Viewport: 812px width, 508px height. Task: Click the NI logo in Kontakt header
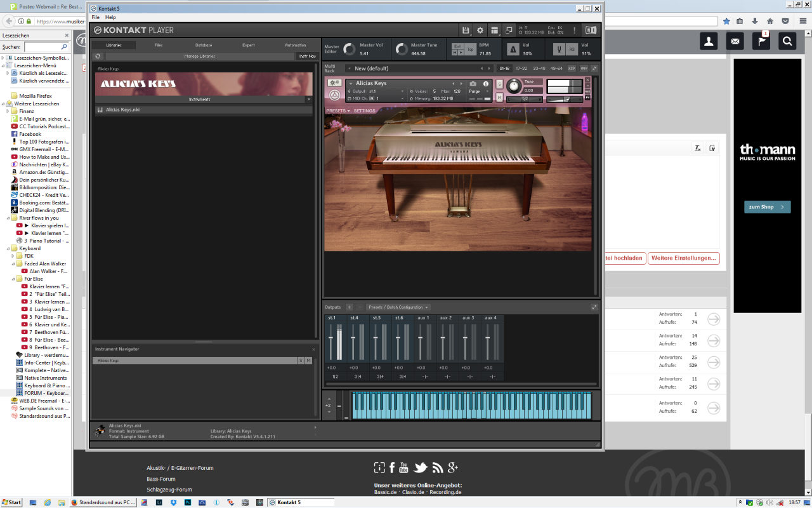pyautogui.click(x=591, y=30)
